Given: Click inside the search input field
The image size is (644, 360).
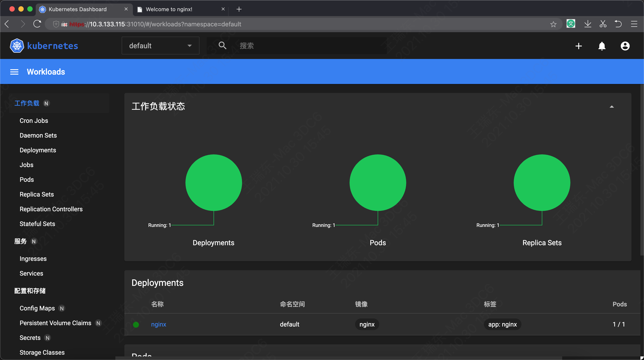Looking at the screenshot, I should click(x=300, y=45).
